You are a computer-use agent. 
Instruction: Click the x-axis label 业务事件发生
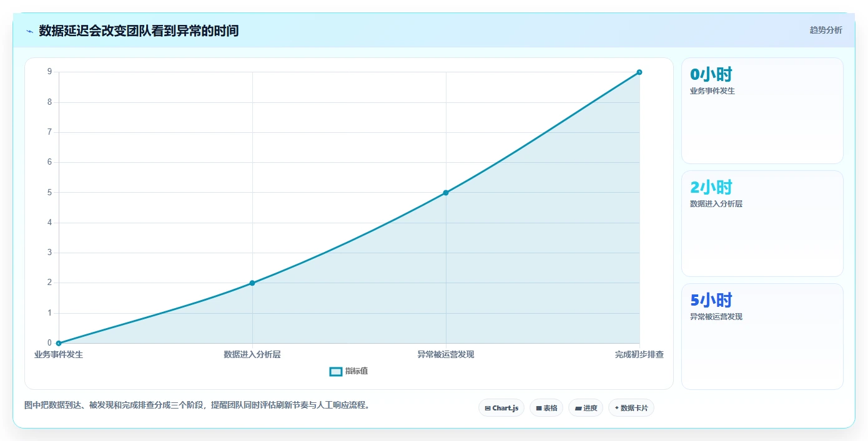point(59,354)
